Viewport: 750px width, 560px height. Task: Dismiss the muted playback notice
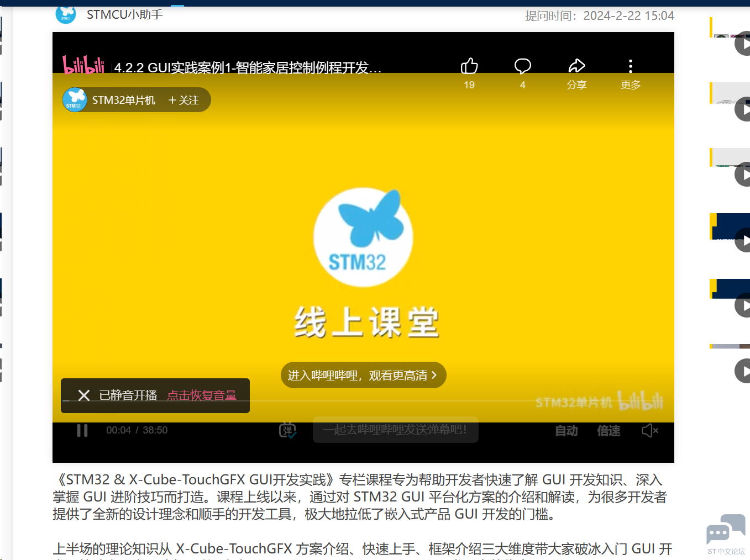pos(84,395)
